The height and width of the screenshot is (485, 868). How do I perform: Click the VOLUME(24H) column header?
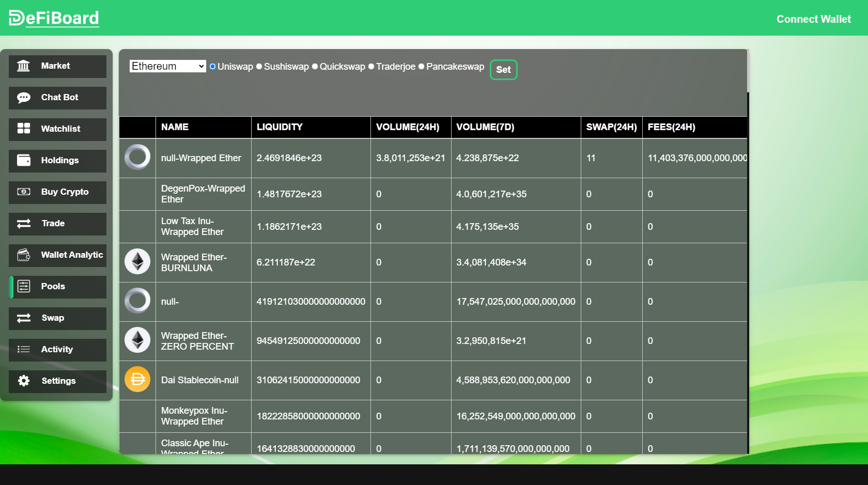pyautogui.click(x=411, y=127)
